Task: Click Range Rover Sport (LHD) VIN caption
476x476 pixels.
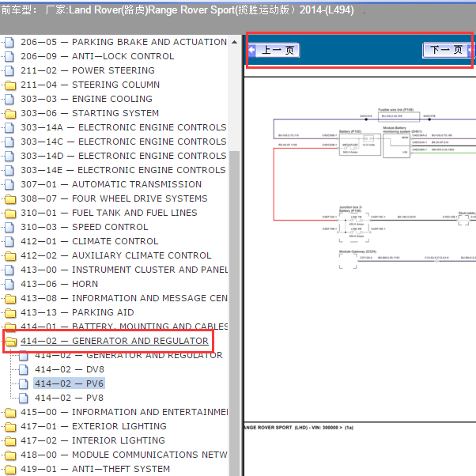Action: 299,428
